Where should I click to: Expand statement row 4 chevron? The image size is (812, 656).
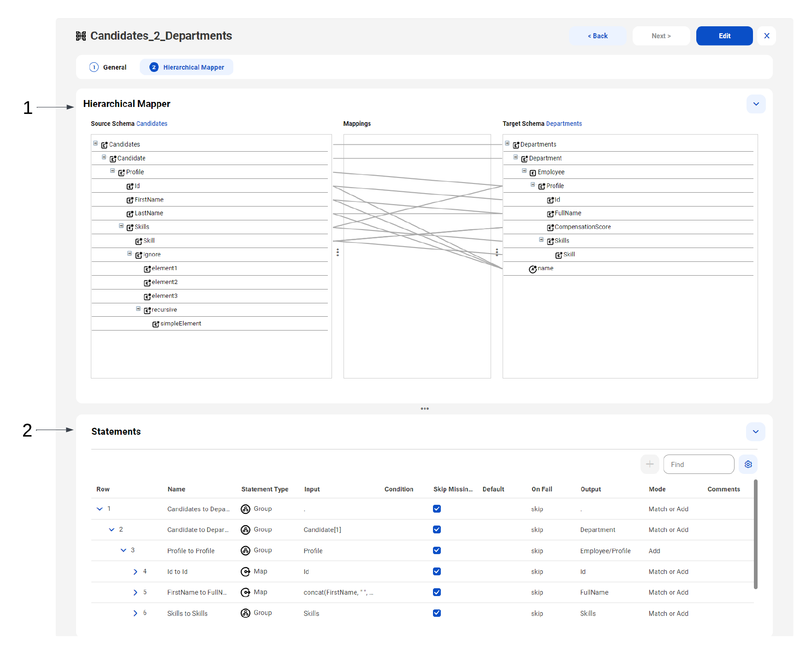[x=135, y=572]
